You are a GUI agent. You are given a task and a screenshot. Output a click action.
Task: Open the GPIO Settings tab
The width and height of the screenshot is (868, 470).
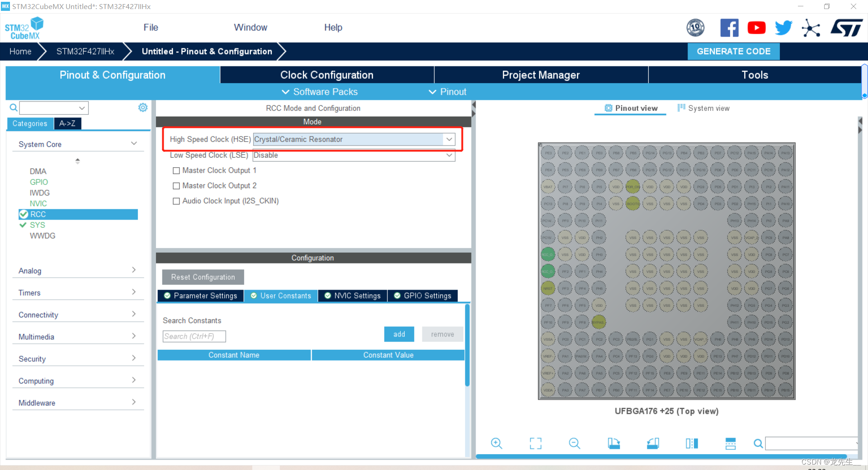click(423, 296)
